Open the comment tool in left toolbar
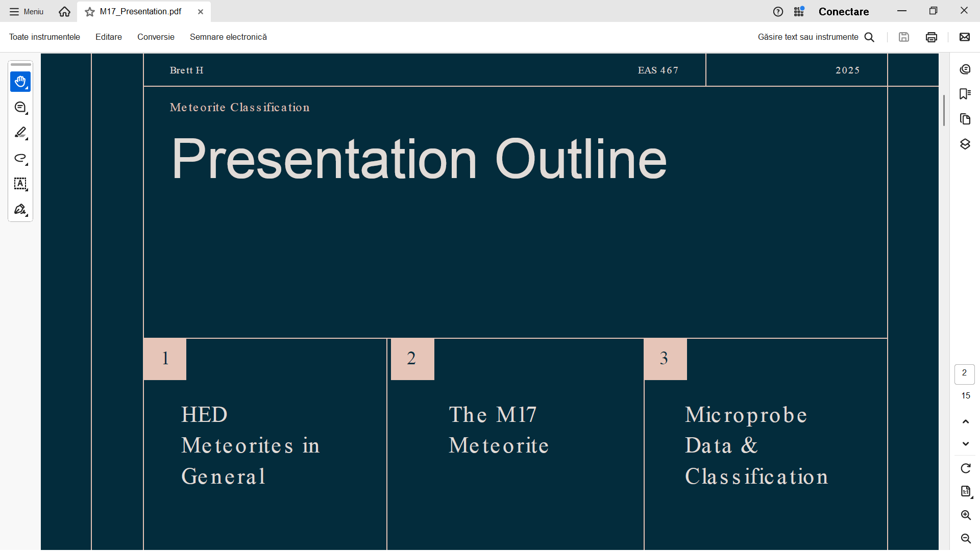The image size is (980, 551). coord(20,107)
